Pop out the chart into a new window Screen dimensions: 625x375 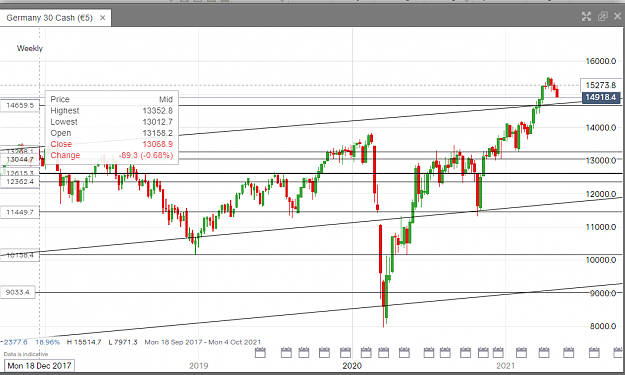click(x=602, y=16)
